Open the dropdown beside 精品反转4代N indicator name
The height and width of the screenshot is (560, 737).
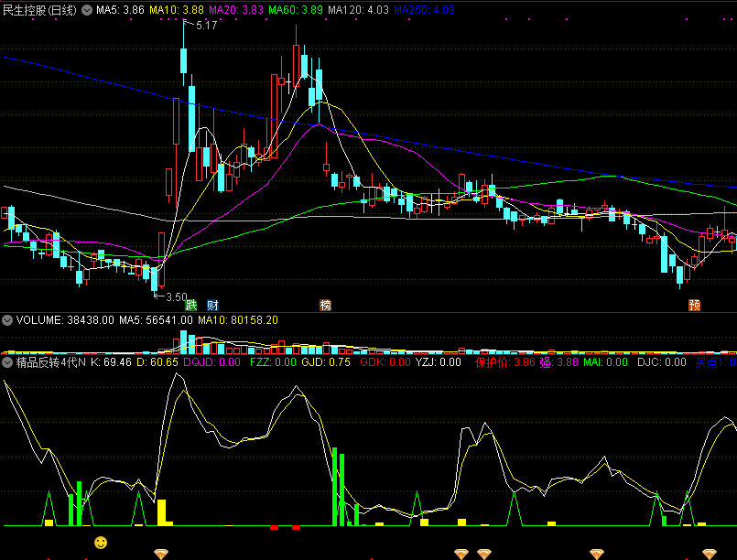tap(7, 362)
